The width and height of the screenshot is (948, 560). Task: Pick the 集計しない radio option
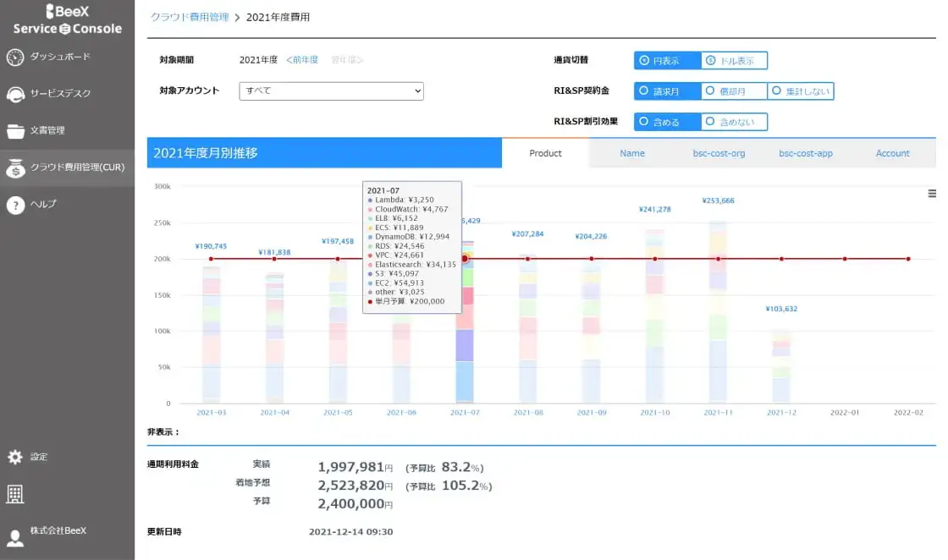[801, 91]
